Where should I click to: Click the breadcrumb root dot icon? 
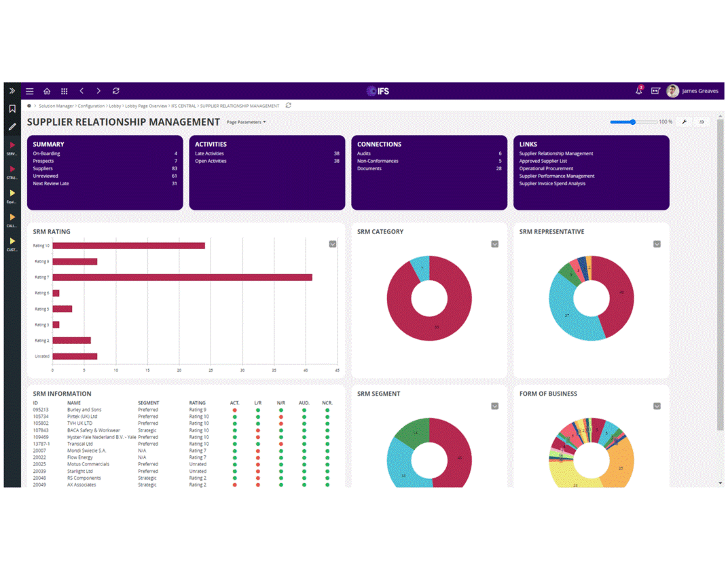[29, 106]
